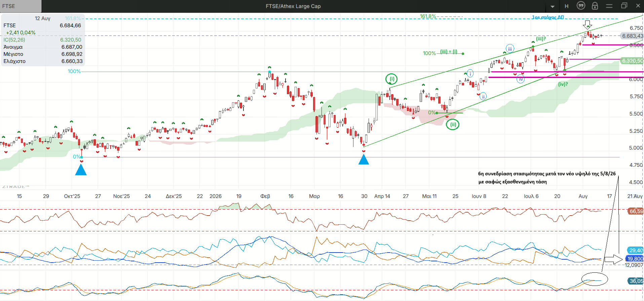
Task: Click the Οκτ'25 date axis label
Action: [72, 196]
